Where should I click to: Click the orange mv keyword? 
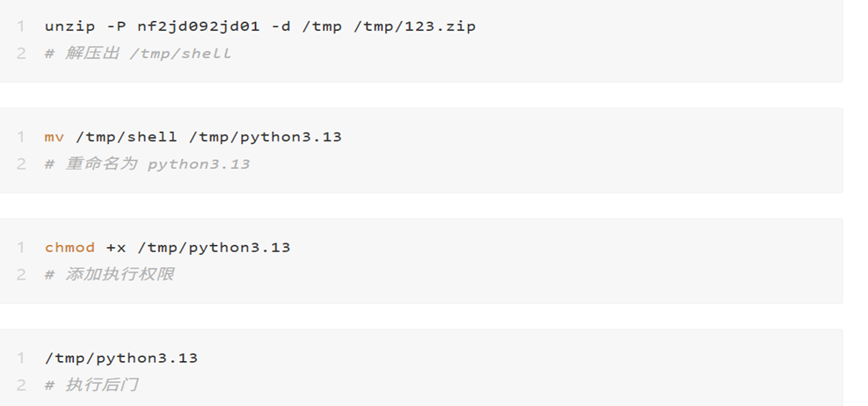pyautogui.click(x=55, y=137)
